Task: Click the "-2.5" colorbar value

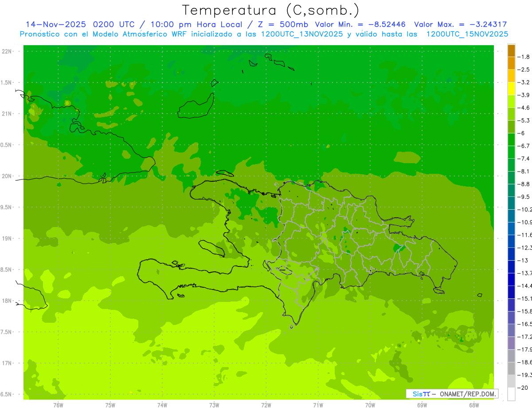Action: [x=524, y=70]
